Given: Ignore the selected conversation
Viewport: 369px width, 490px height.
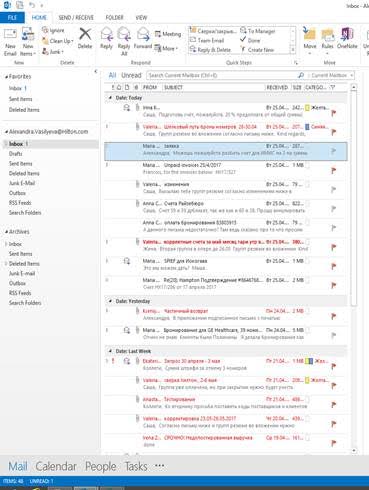Looking at the screenshot, I should (x=53, y=30).
